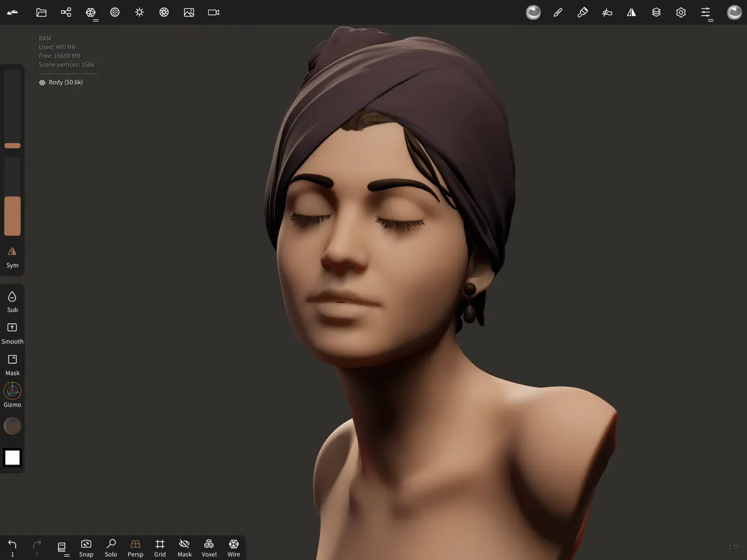Image resolution: width=747 pixels, height=560 pixels.
Task: Expand the Topology menu
Action: 91,12
